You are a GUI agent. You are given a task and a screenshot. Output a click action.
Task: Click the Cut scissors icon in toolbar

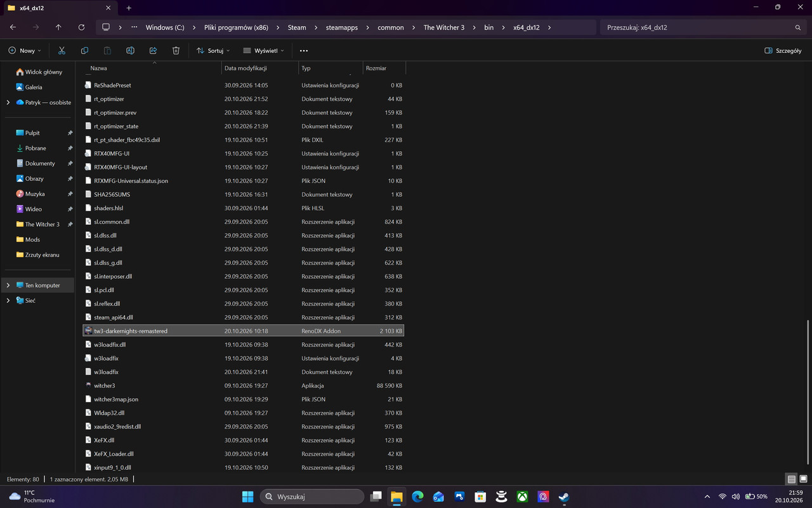tap(62, 50)
